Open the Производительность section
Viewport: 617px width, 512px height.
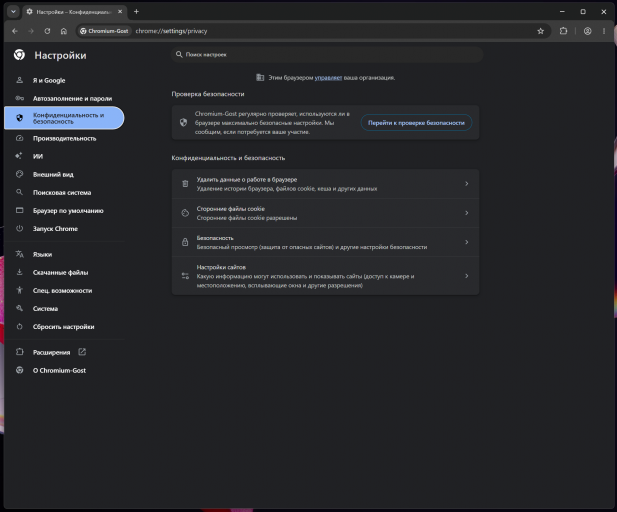click(x=64, y=138)
